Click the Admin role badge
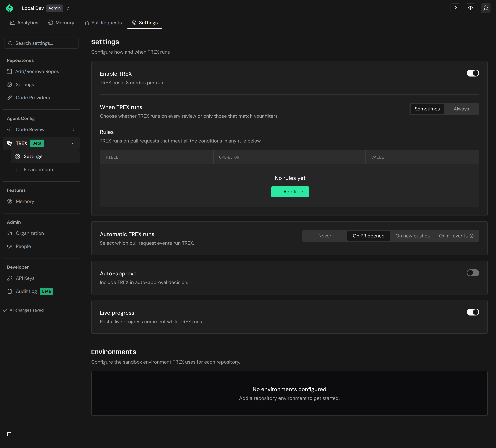This screenshot has height=448, width=496. coord(54,8)
